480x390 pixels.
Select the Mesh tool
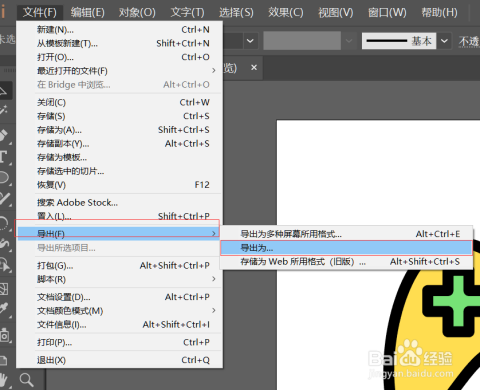4,289
